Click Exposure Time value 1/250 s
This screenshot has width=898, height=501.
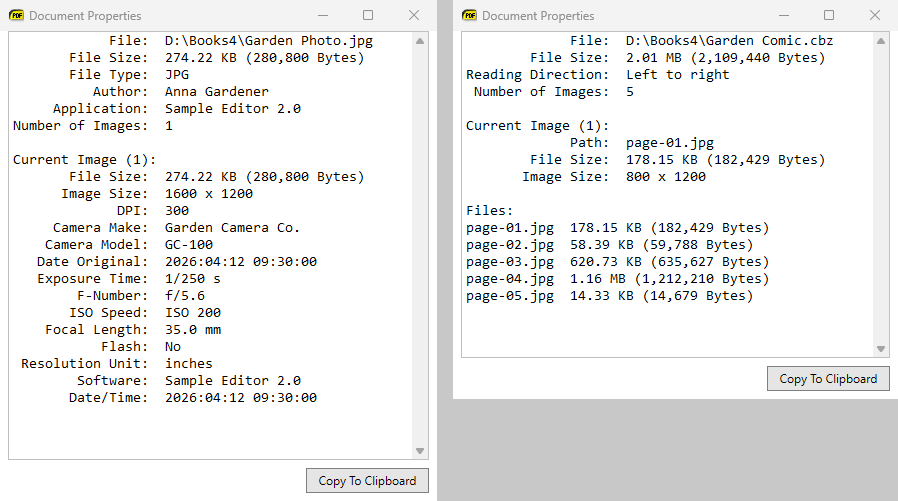(192, 279)
